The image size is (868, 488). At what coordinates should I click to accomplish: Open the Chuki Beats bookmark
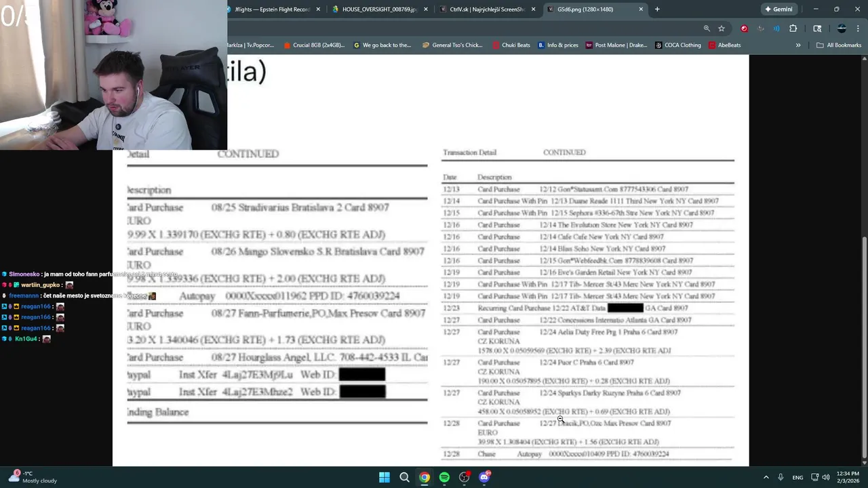(x=511, y=45)
